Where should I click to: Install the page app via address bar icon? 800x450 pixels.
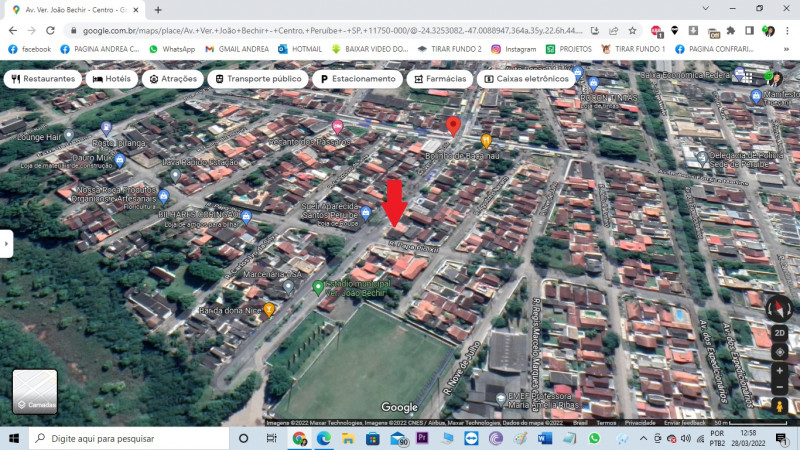point(595,31)
